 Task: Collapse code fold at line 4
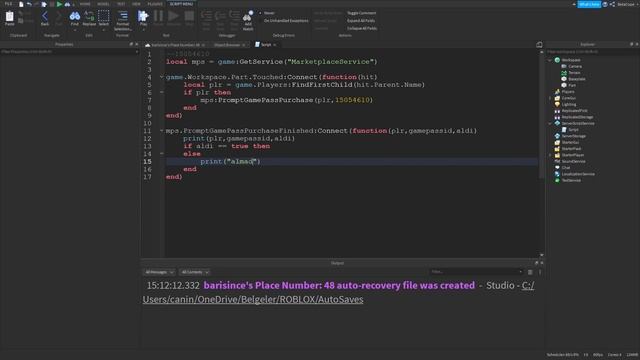pos(162,77)
